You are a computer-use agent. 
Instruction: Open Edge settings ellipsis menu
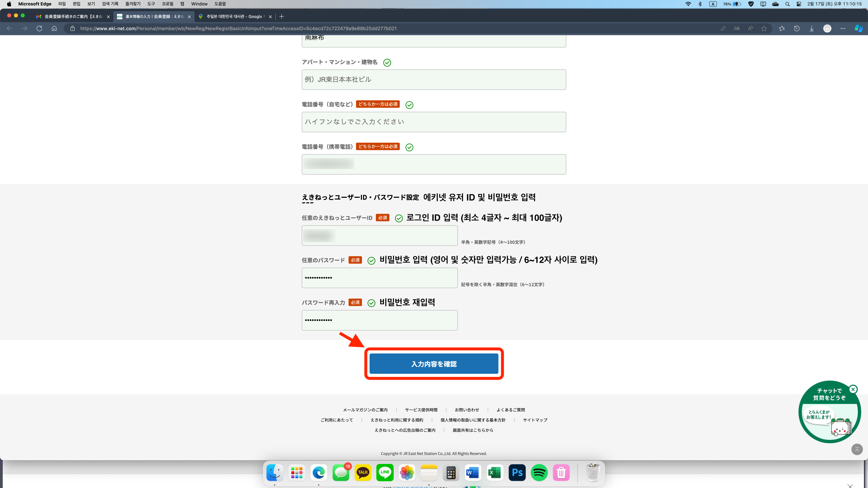pos(843,28)
